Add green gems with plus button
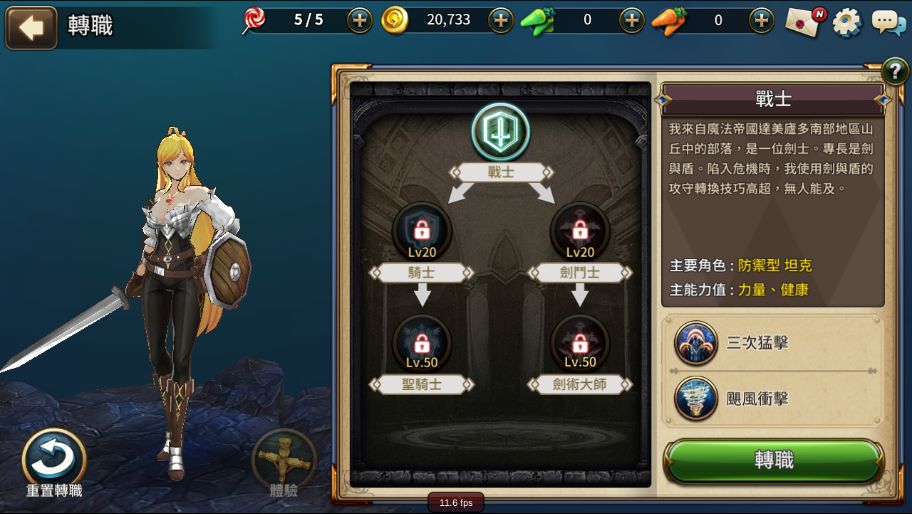912x514 pixels. click(x=632, y=21)
